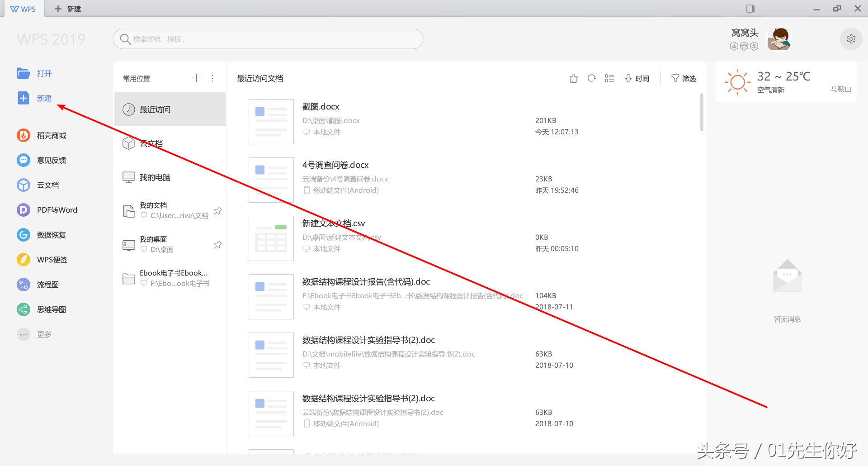
Task: Click thumbnail of 数据结构课程设计报告(含代码).doc
Action: (x=271, y=297)
